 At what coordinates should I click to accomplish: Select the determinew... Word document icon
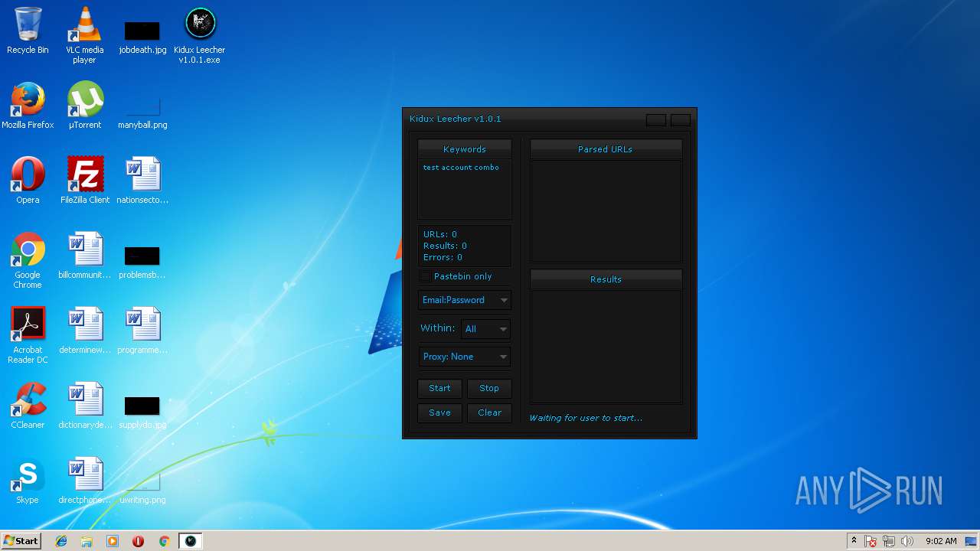(x=84, y=331)
